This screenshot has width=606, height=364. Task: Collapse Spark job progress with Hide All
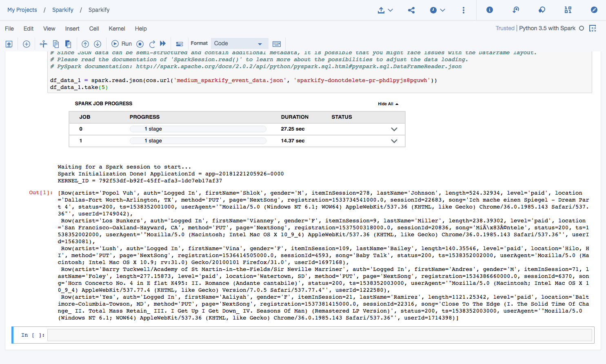(x=388, y=104)
